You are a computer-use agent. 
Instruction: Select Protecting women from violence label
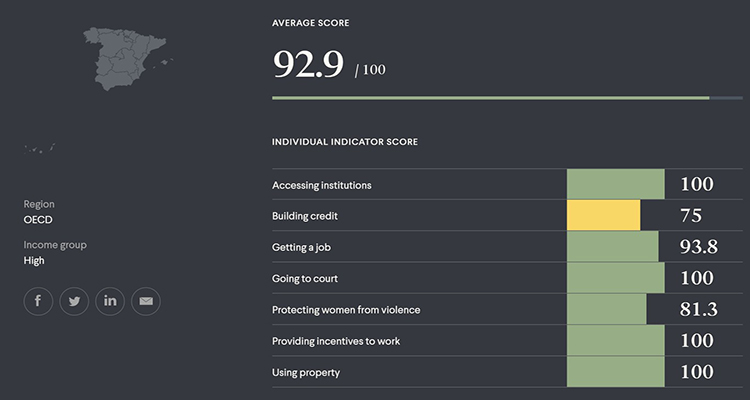click(x=346, y=310)
